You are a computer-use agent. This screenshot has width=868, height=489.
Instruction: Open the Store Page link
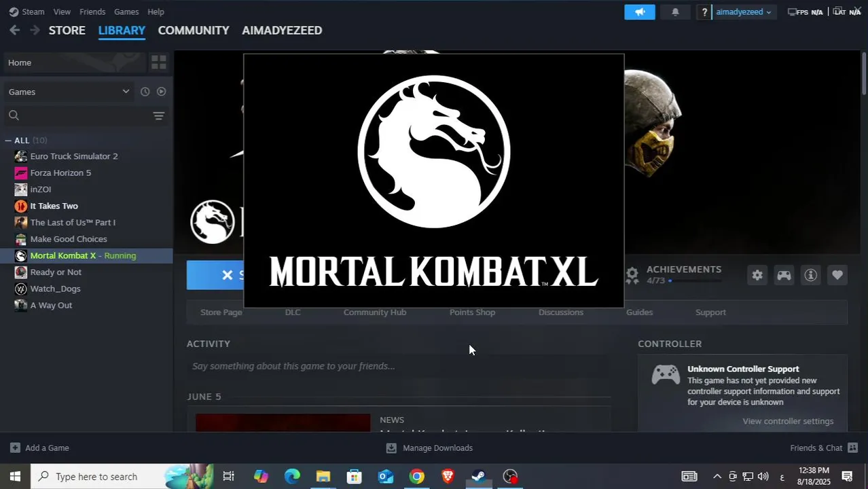[x=221, y=312]
